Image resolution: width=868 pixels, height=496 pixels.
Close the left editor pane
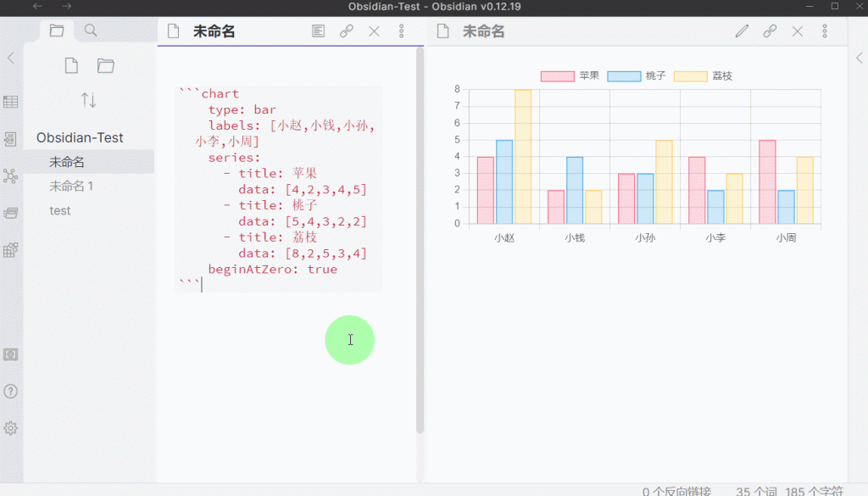374,31
